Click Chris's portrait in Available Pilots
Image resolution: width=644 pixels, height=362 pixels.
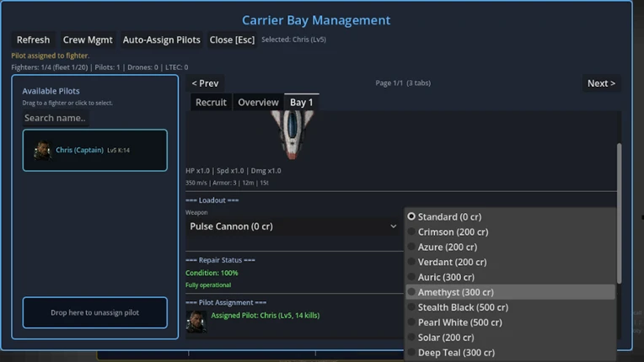pyautogui.click(x=42, y=150)
